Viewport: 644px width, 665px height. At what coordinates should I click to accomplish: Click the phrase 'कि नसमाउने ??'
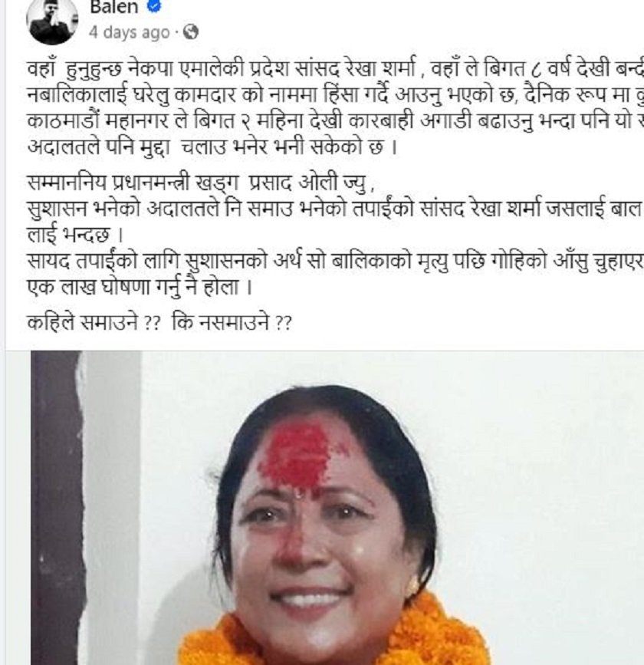[x=232, y=324]
